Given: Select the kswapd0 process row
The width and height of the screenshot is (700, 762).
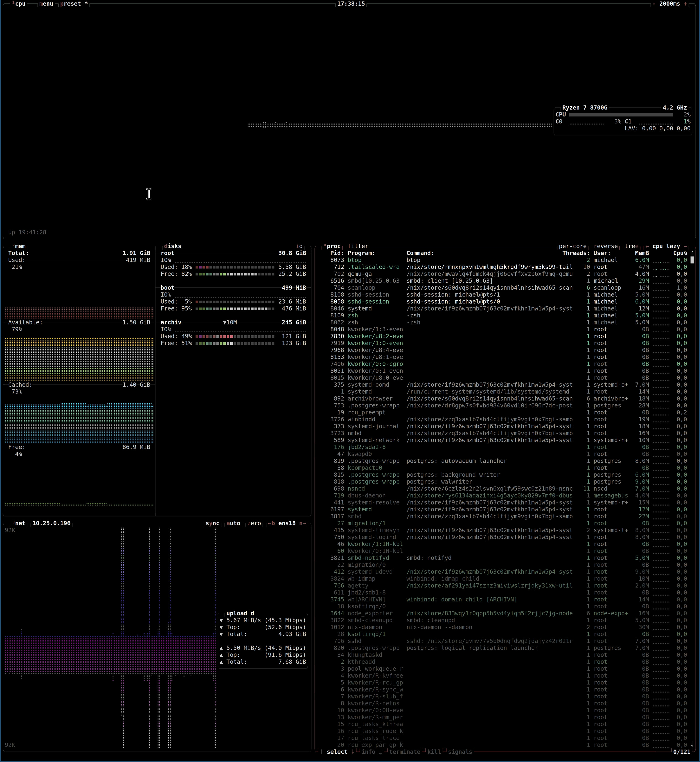Looking at the screenshot, I should (508, 454).
